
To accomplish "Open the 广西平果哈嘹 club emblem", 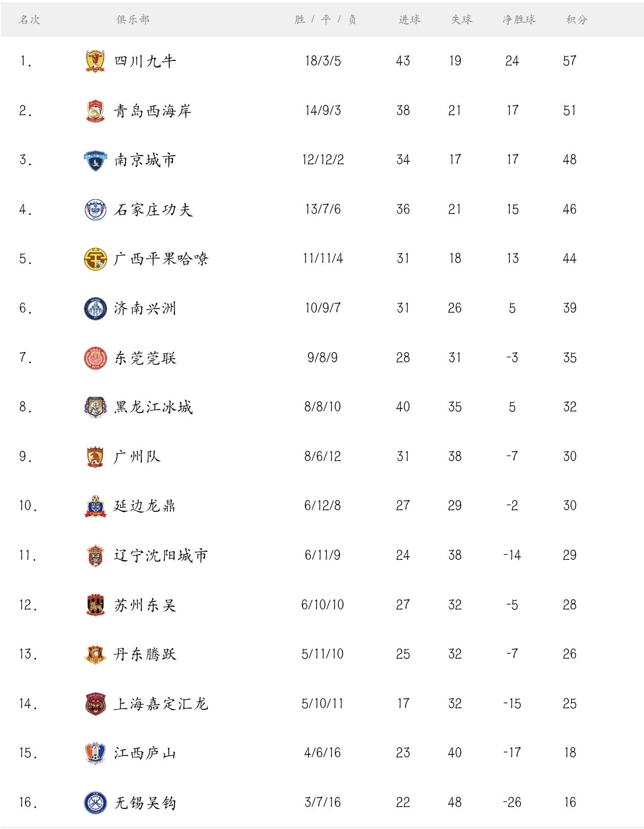I will (95, 259).
